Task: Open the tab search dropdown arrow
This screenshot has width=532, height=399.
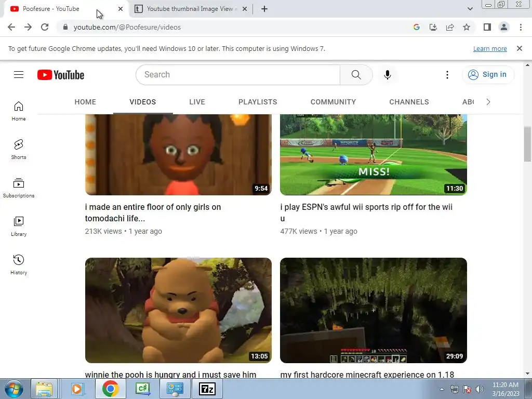Action: point(470,9)
